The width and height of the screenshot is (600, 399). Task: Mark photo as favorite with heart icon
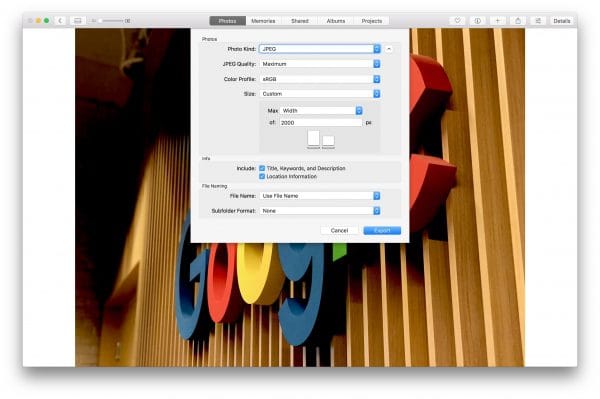pos(457,21)
